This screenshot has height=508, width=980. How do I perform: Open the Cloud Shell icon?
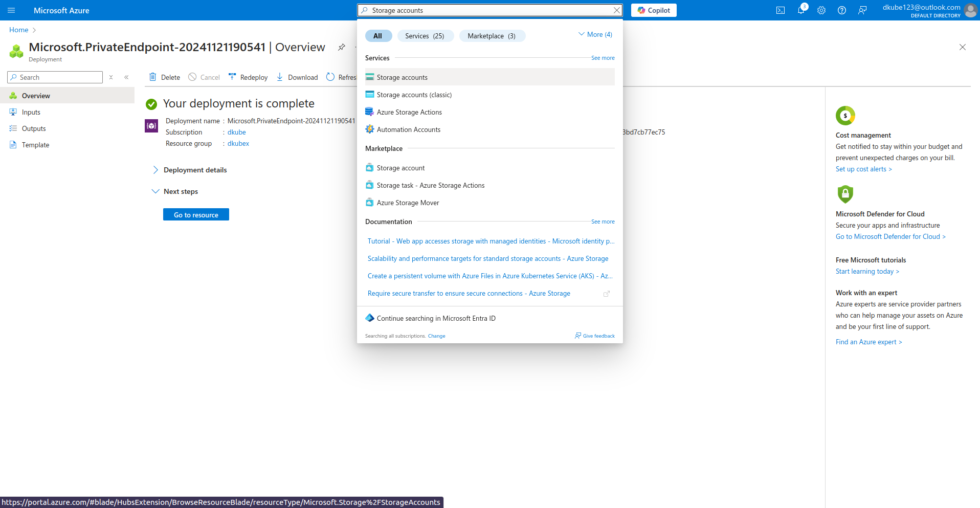[781, 10]
